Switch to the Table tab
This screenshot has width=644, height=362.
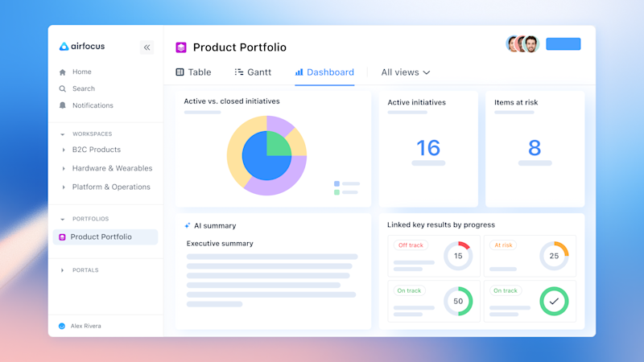[193, 72]
